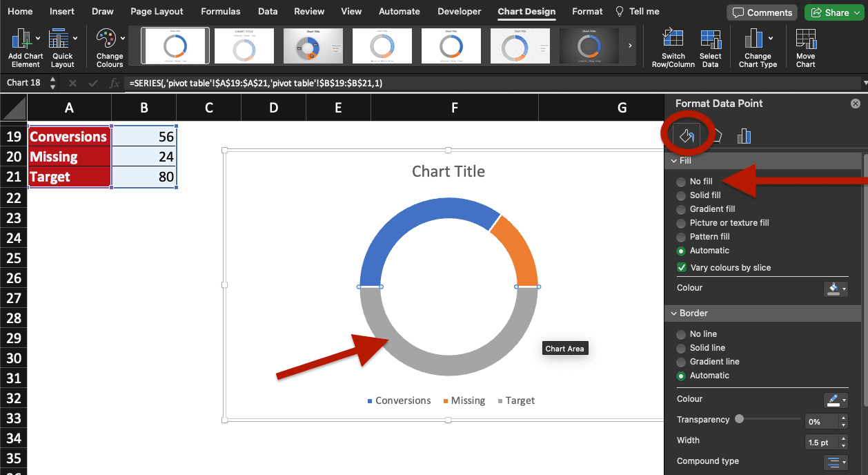Click Switch Row/Column
This screenshot has width=868, height=475.
coord(673,46)
